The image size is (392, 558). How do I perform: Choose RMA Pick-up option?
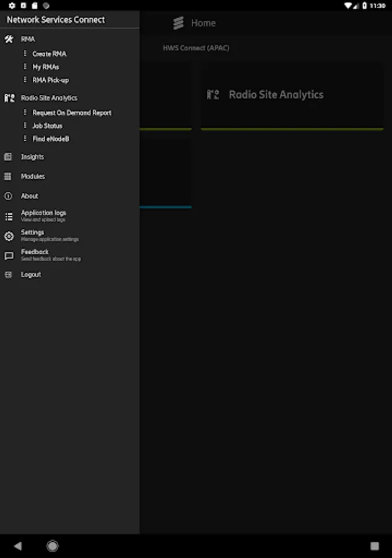click(51, 80)
